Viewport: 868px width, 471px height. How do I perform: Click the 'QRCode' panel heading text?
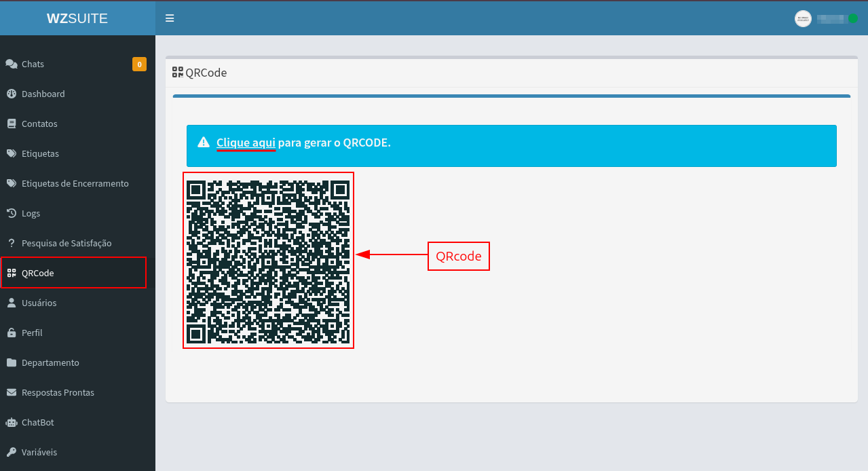tap(206, 73)
